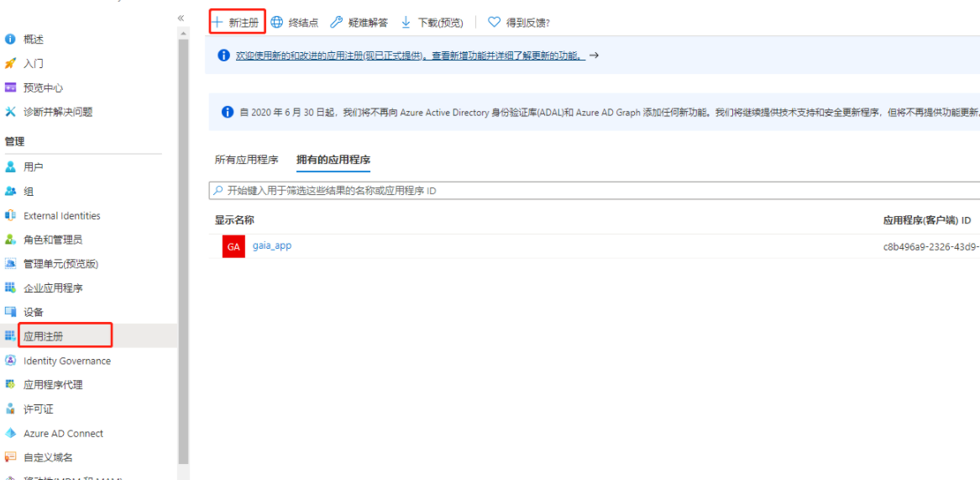980x480 pixels.
Task: Open 自定义域名 in the sidebar
Action: point(48,456)
